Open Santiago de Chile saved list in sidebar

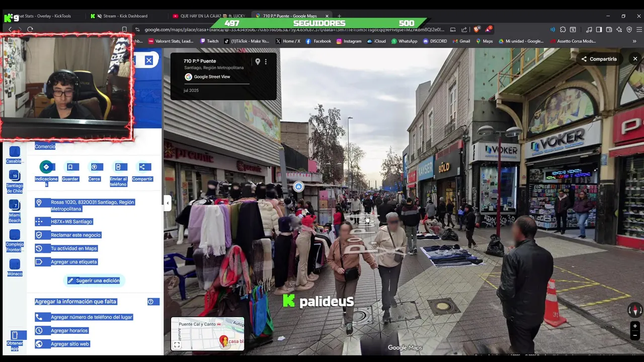(15, 182)
